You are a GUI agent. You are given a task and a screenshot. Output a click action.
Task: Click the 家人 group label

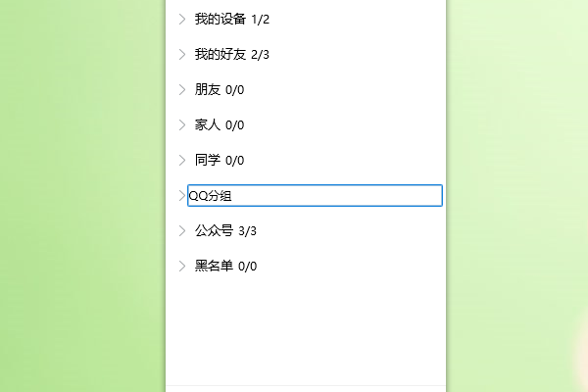tap(207, 124)
